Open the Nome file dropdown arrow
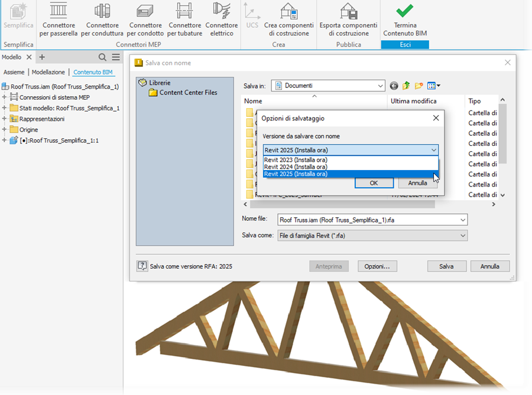The height and width of the screenshot is (395, 532). (x=463, y=220)
